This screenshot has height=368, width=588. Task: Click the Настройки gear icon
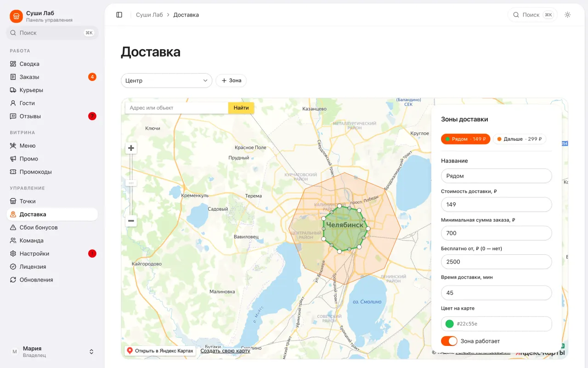13,253
